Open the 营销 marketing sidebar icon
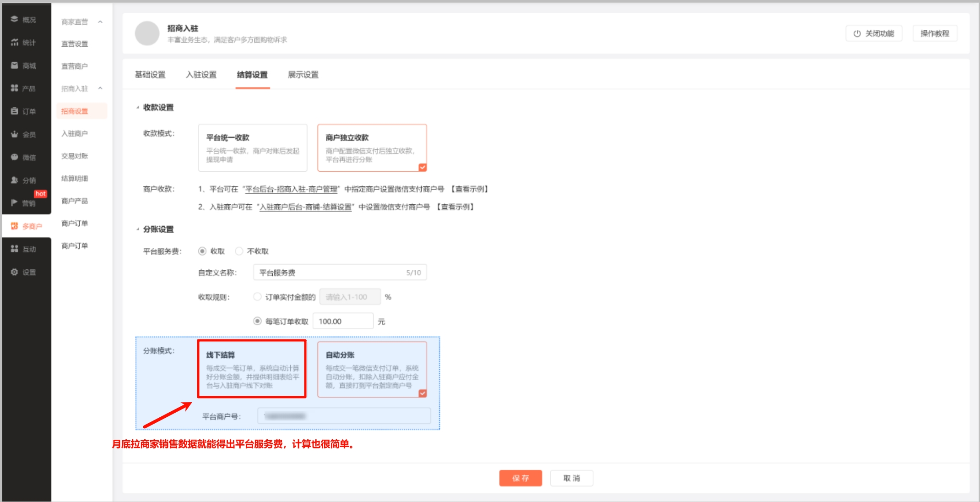980x502 pixels. click(x=15, y=202)
